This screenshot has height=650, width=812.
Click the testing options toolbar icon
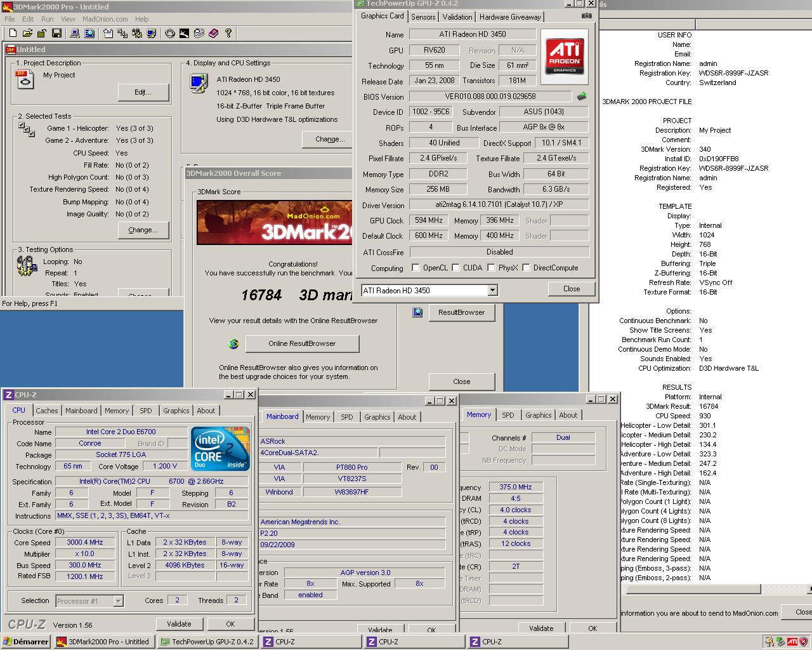(137, 33)
